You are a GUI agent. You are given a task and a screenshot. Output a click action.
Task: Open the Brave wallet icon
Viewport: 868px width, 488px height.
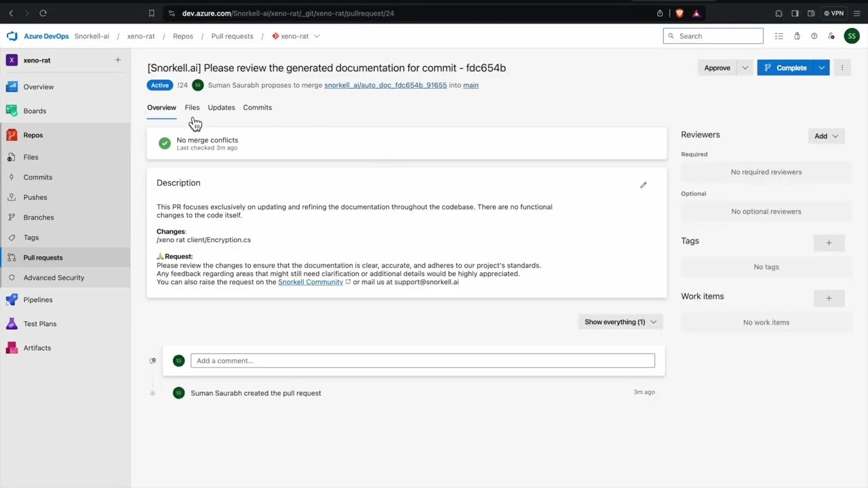coord(810,13)
